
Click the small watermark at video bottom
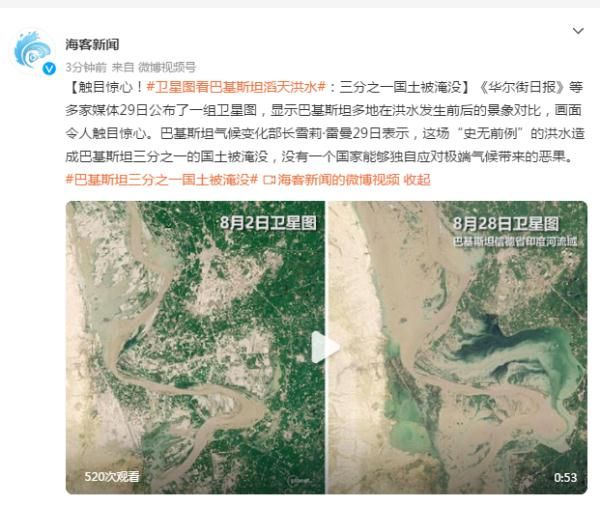click(x=299, y=480)
